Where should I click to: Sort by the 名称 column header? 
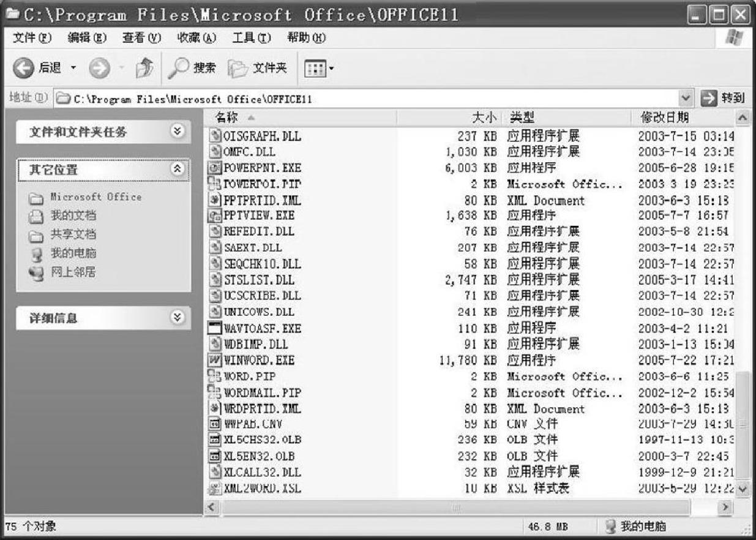[301, 118]
